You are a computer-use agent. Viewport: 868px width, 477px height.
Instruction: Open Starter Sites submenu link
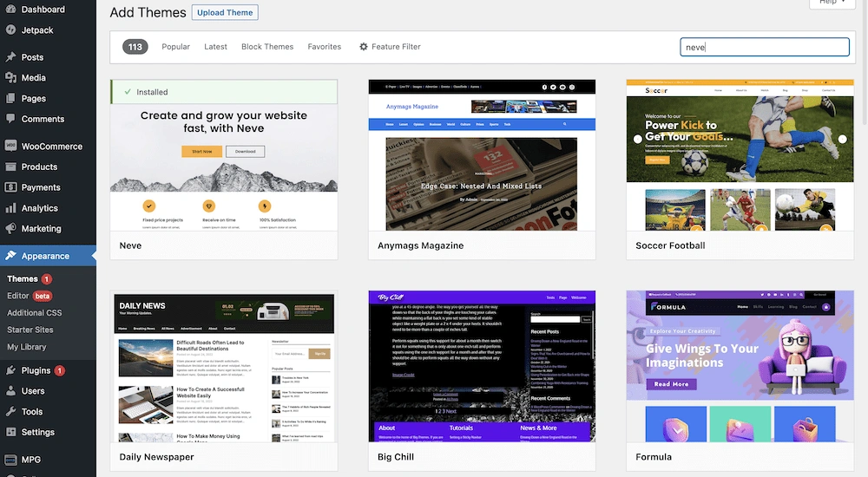(30, 330)
